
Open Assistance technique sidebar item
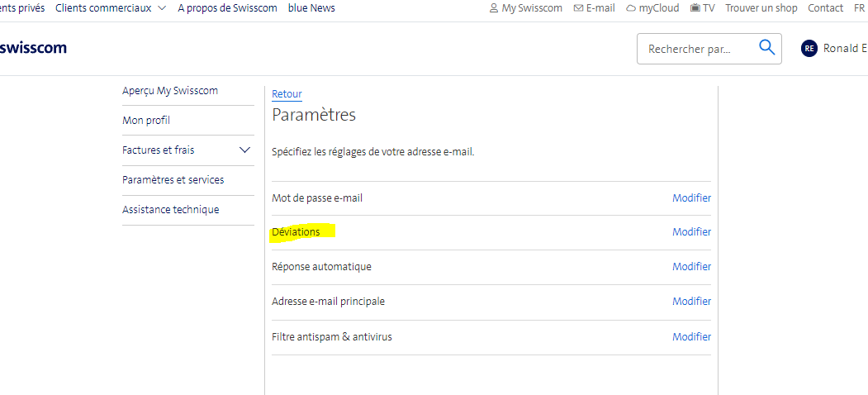tap(170, 210)
